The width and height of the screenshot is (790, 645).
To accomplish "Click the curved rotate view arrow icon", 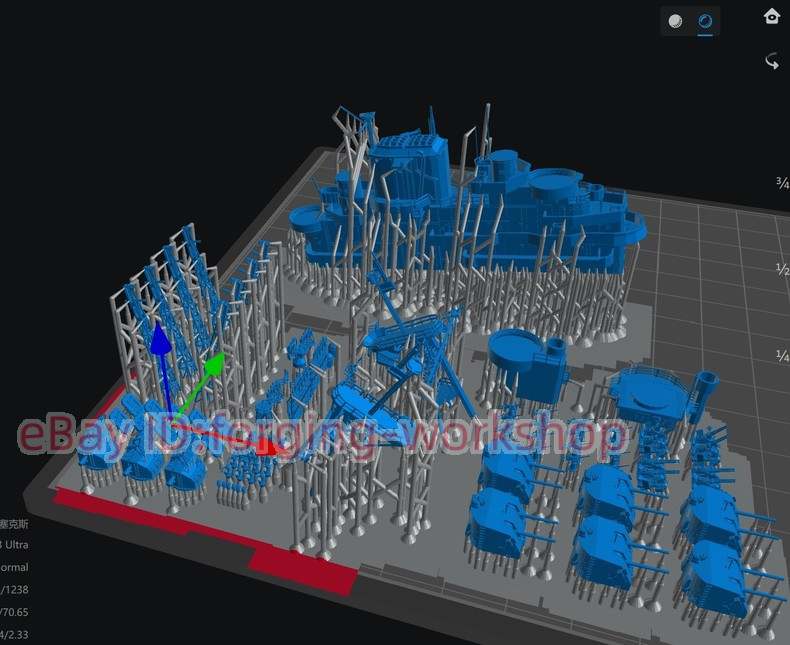I will click(x=772, y=61).
